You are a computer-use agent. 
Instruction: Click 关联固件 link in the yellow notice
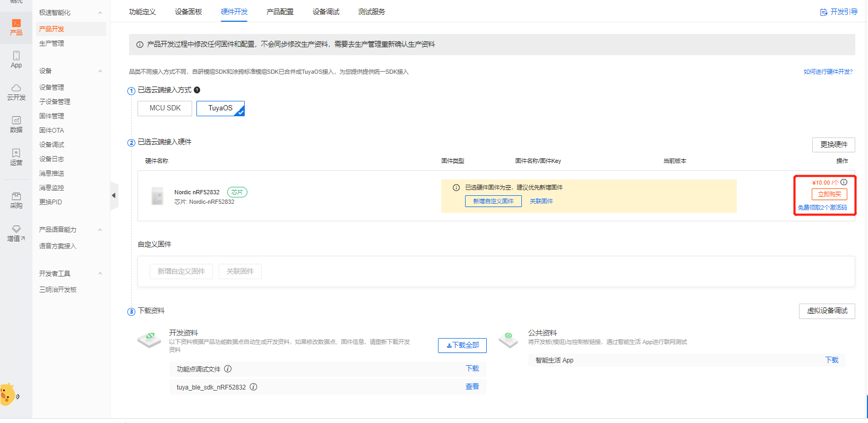(542, 201)
